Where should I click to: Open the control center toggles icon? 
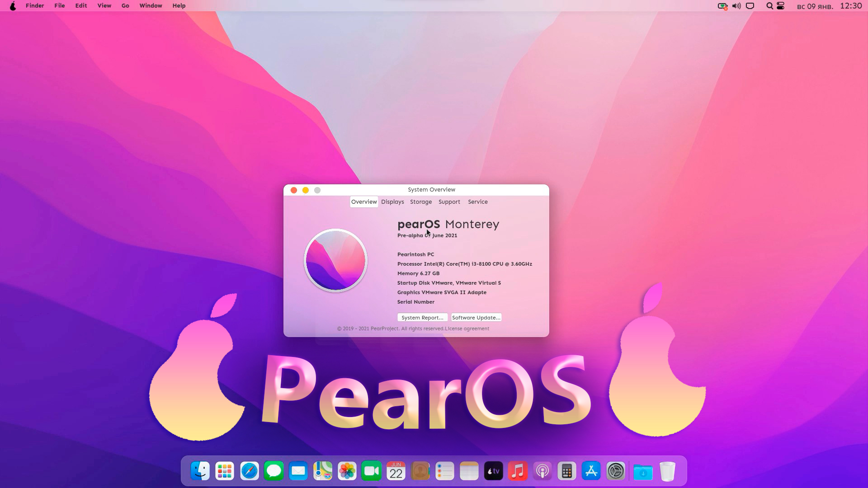(781, 6)
